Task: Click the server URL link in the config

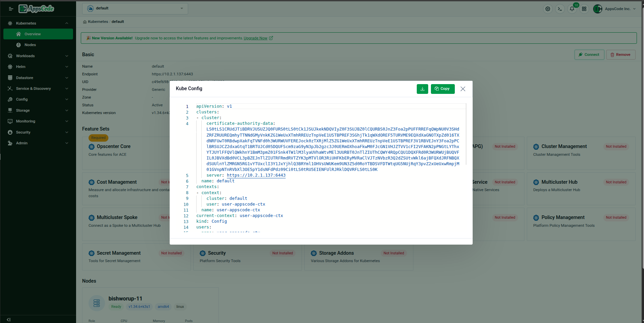Action: 256,175
